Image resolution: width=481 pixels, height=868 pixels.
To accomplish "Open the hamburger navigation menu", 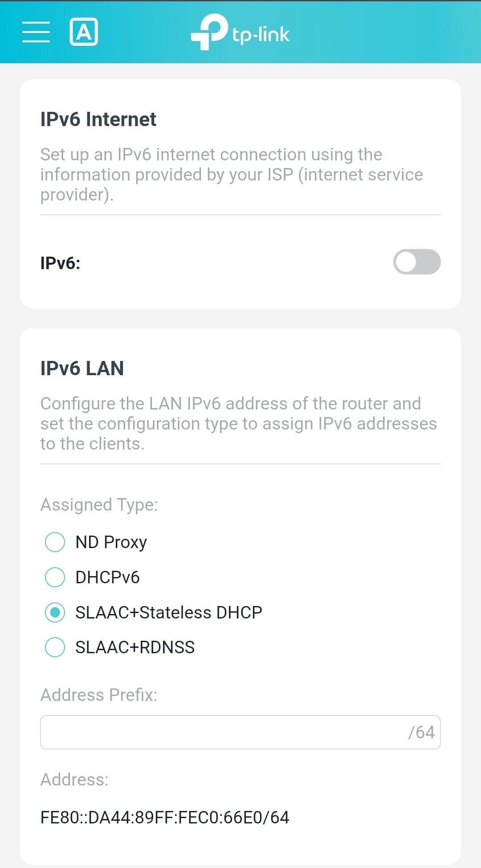I will click(x=36, y=32).
